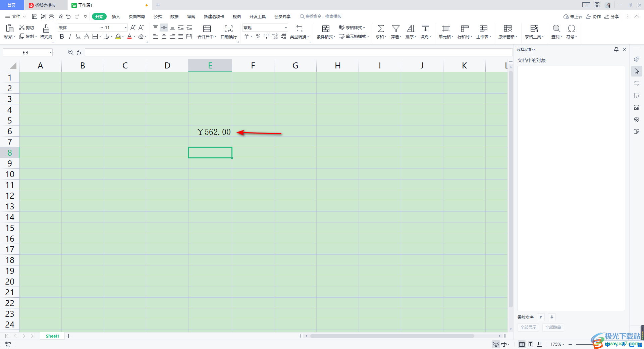Click the Share (分享) button

click(612, 16)
